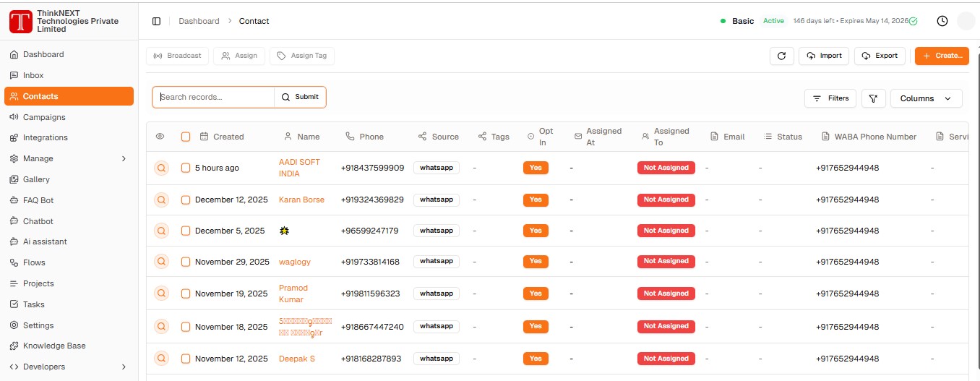Click the eye icon in table header
This screenshot has width=980, height=381.
tap(160, 137)
